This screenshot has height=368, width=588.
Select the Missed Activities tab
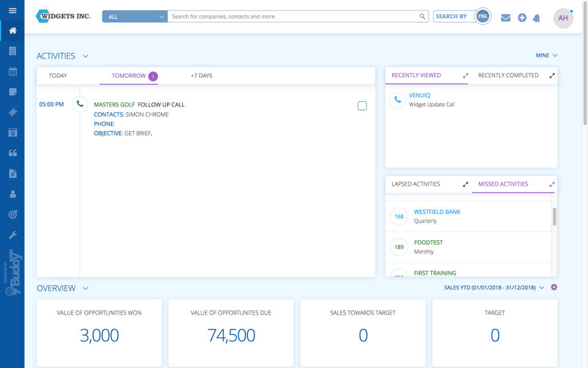pyautogui.click(x=503, y=184)
